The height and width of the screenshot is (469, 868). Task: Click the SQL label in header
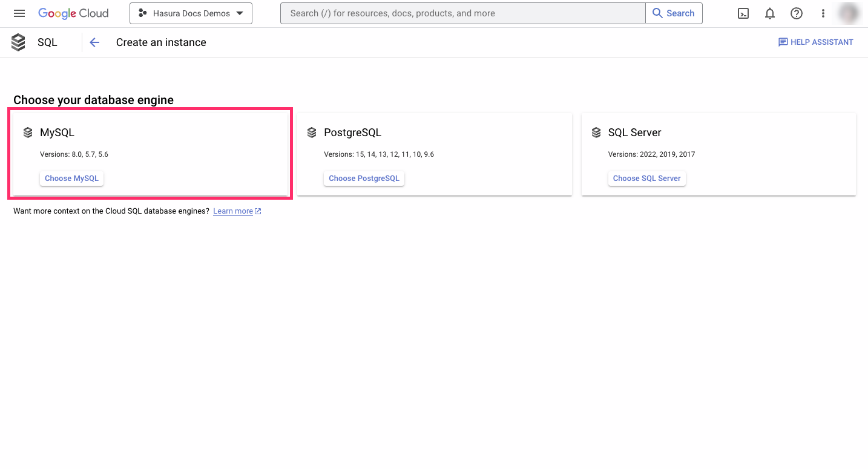47,42
